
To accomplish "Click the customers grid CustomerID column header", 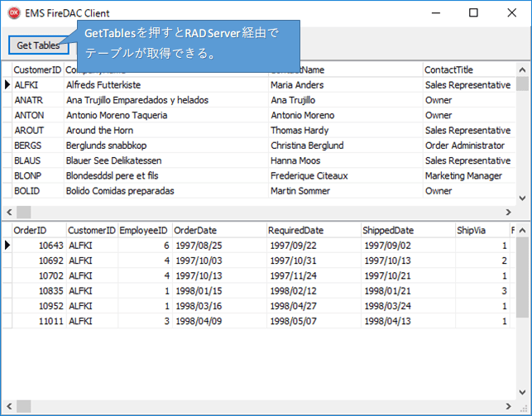I will 37,69.
